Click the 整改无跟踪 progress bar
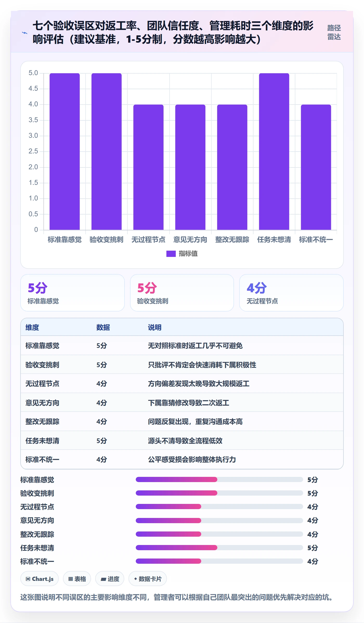 (219, 534)
